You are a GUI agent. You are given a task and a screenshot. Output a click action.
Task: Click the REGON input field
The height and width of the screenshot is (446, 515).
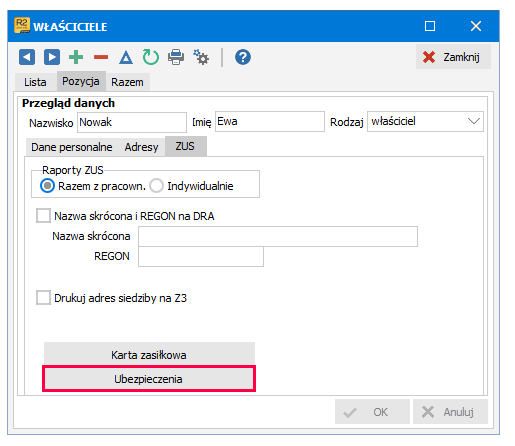click(201, 256)
